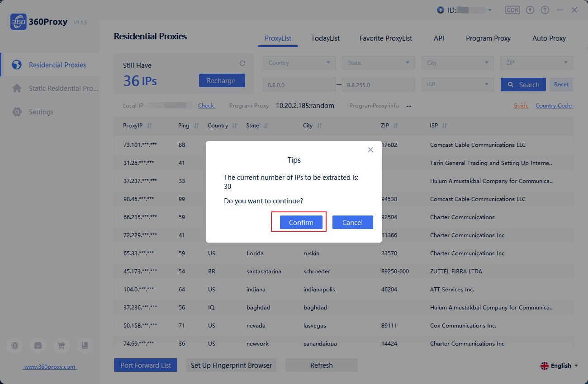The width and height of the screenshot is (588, 384).
Task: Sort by Country column arrows
Action: pos(235,126)
